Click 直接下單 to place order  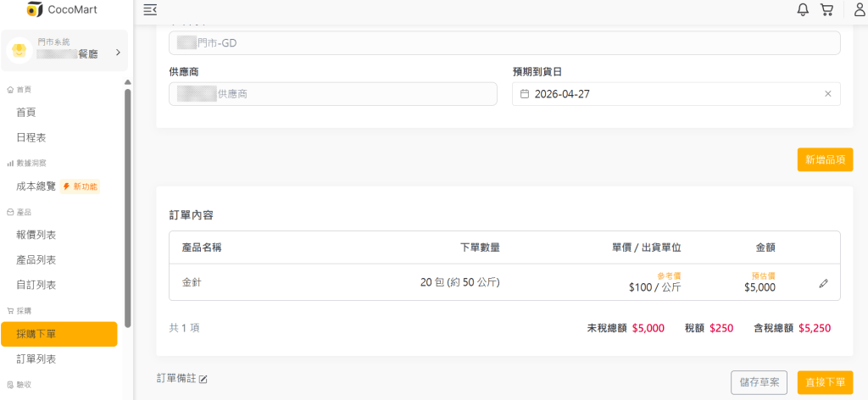click(824, 382)
